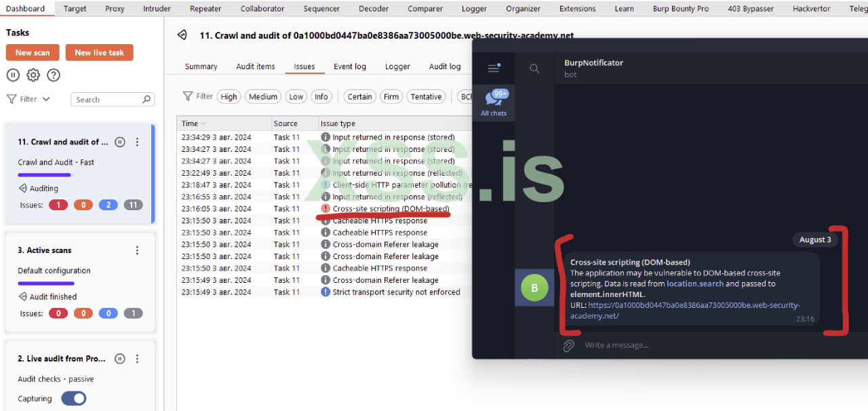
Task: Switch to the Proxy tab
Action: click(x=115, y=9)
